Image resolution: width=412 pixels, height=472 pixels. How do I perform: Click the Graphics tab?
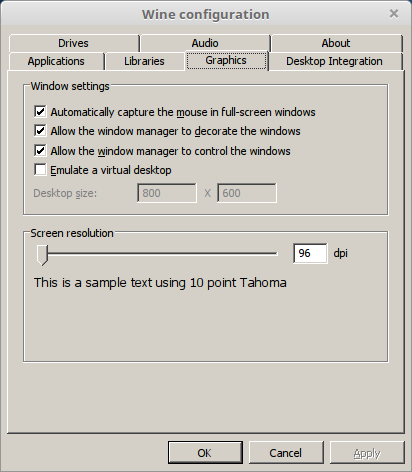[x=226, y=60]
